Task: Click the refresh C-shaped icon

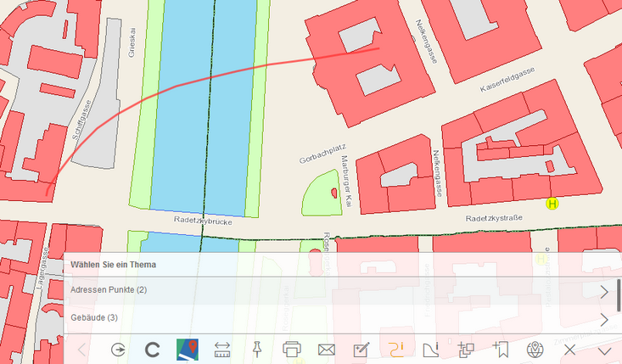Action: click(153, 350)
